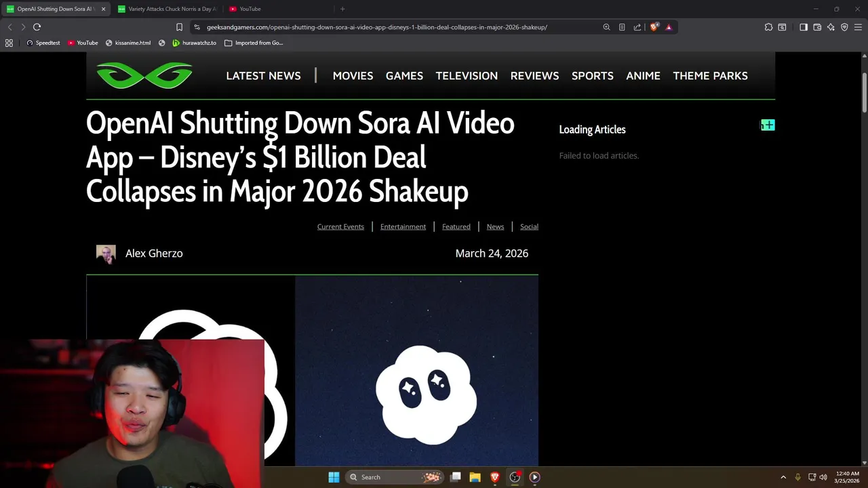Image resolution: width=868 pixels, height=488 pixels.
Task: Click the News category link
Action: click(495, 226)
